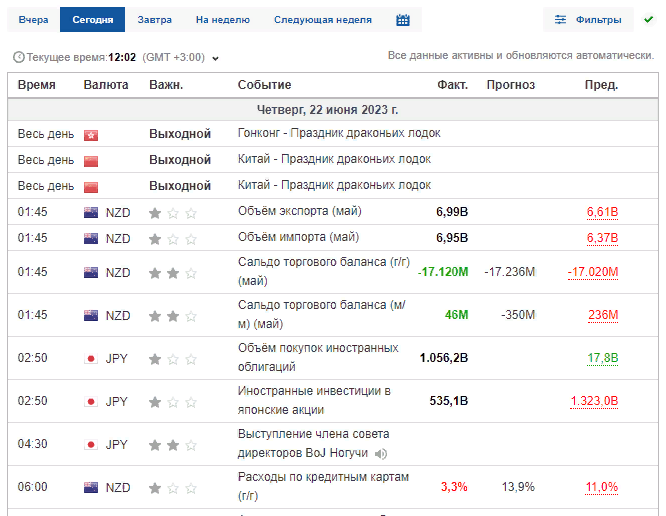Expand the GMT +3:00 timezone dropdown
This screenshot has width=666, height=516.
(x=215, y=58)
